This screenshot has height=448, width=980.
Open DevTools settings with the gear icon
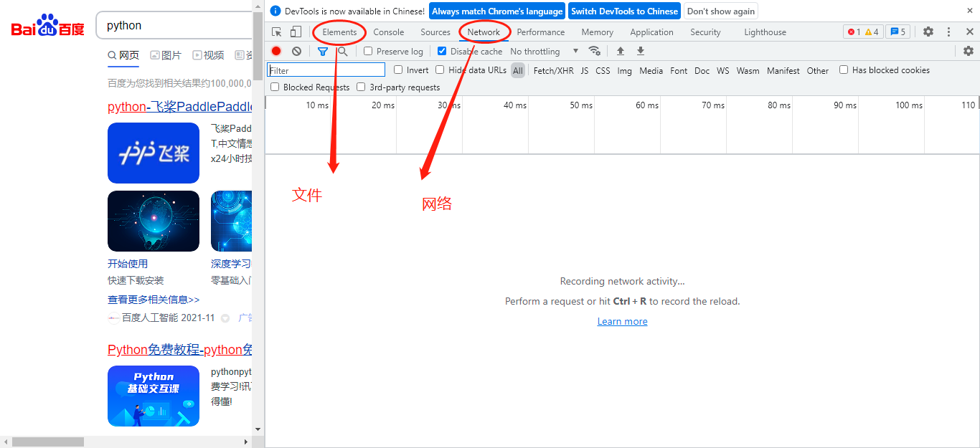pyautogui.click(x=928, y=32)
